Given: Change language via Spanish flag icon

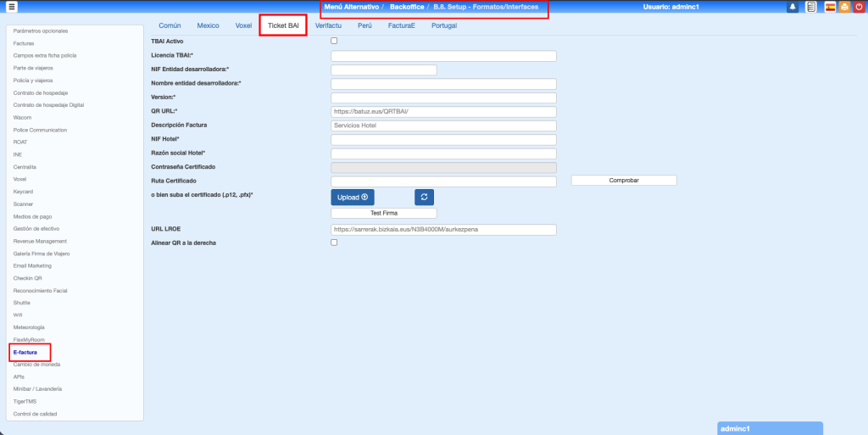Looking at the screenshot, I should pos(830,7).
